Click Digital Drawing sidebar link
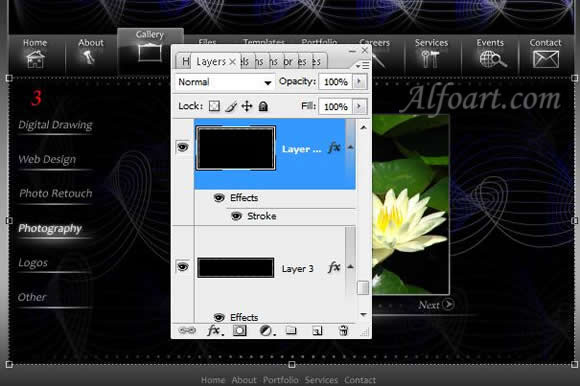This screenshot has height=386, width=580. [55, 125]
